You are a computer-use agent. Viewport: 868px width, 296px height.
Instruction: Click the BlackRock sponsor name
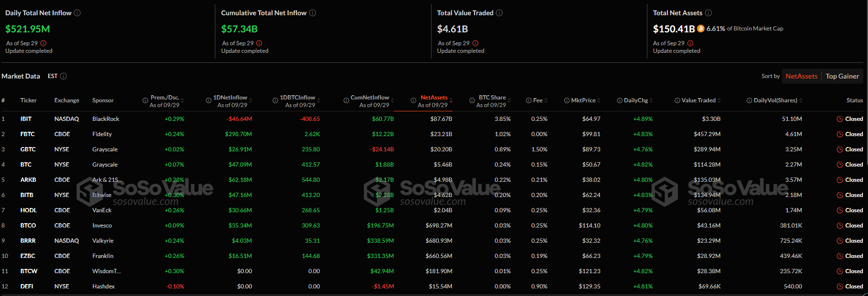(106, 119)
